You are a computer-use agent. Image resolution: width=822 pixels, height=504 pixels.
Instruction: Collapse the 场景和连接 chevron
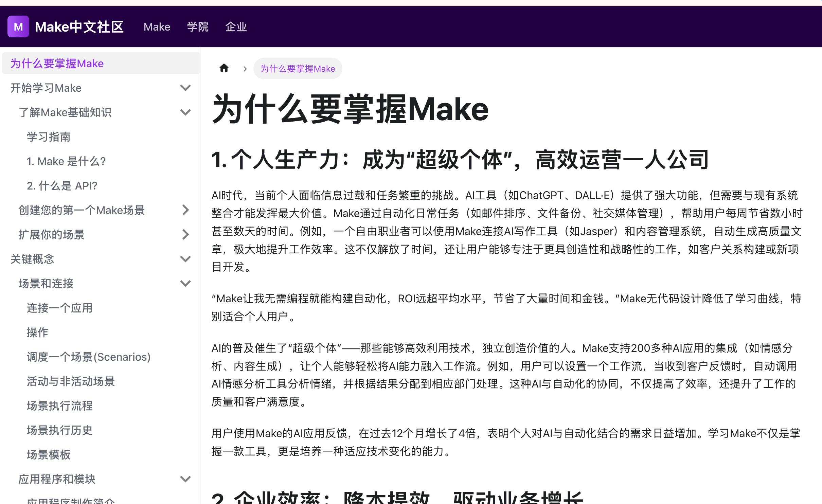coord(185,284)
